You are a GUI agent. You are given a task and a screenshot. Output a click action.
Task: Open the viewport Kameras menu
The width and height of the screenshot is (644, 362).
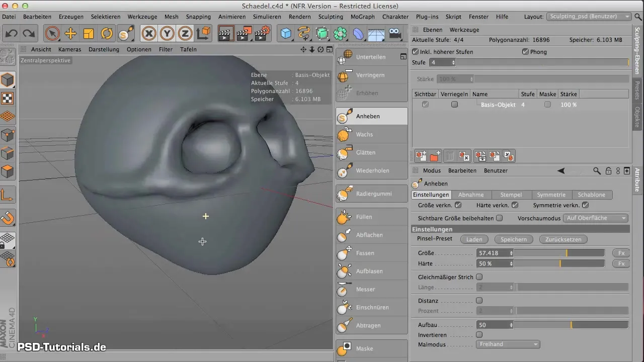pos(69,49)
